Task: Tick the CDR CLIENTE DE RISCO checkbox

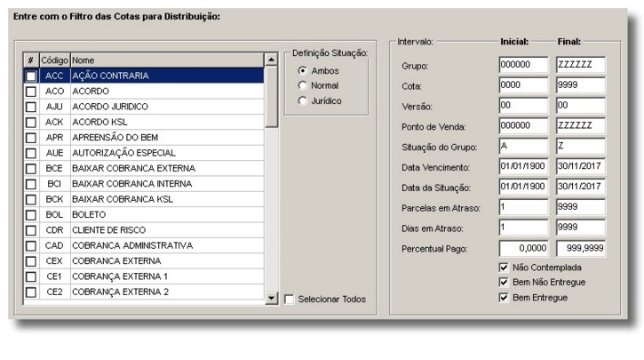Action: coord(31,230)
